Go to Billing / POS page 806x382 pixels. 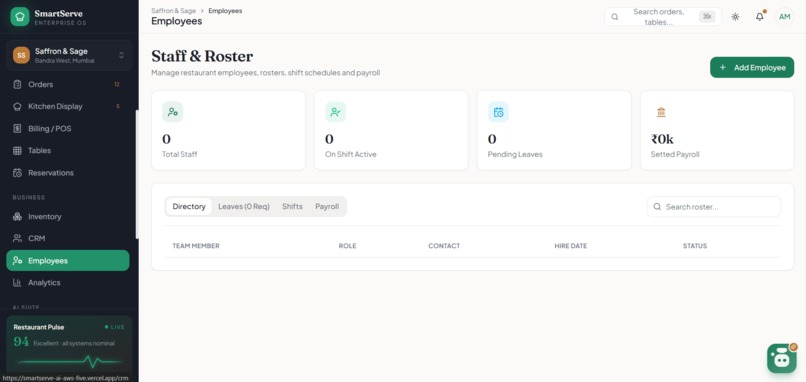(x=68, y=129)
